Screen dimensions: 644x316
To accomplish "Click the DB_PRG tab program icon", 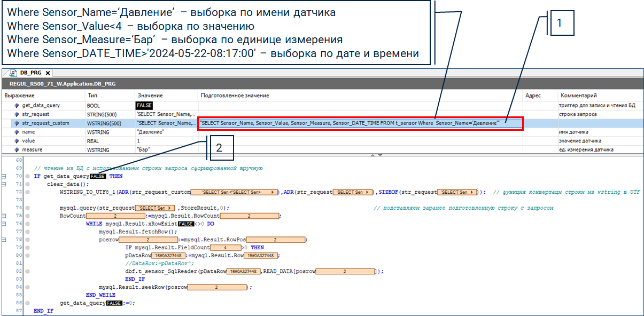I will (13, 73).
